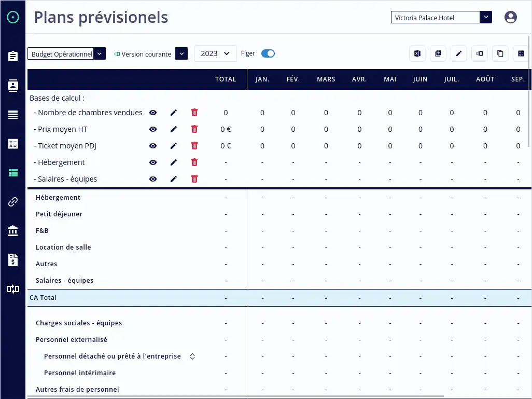
Task: Copy the current forecast plan
Action: click(500, 53)
